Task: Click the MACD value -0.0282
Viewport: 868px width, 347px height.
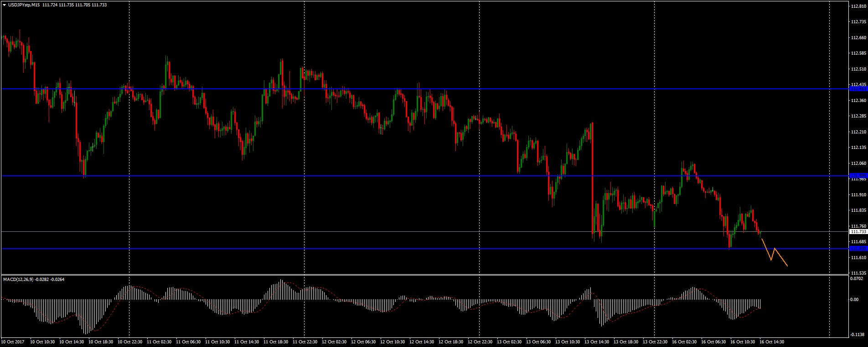Action: [x=42, y=279]
